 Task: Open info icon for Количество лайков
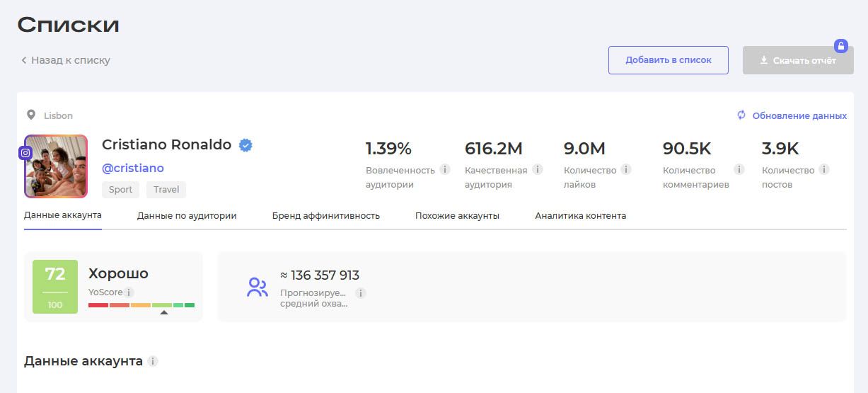click(625, 169)
